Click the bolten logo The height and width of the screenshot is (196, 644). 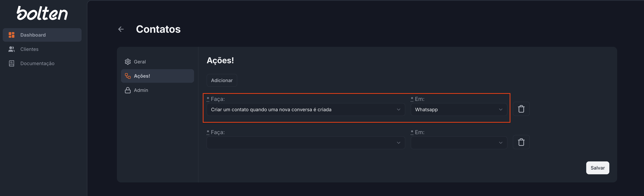pyautogui.click(x=42, y=13)
